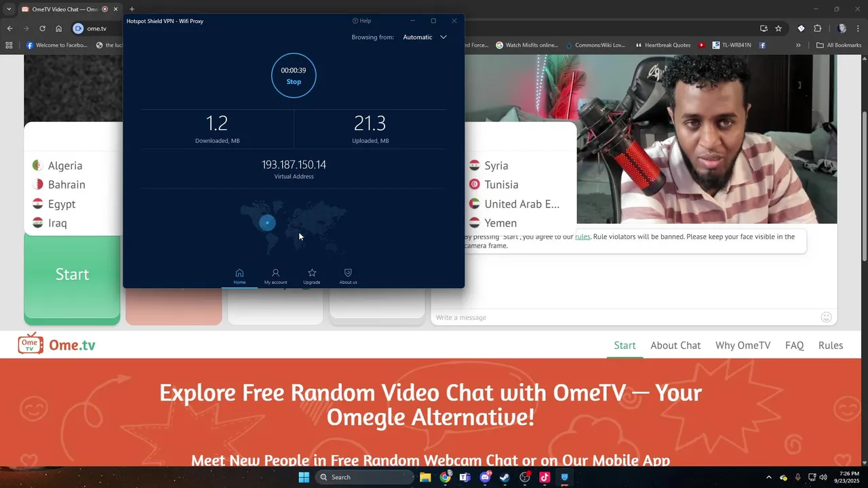This screenshot has height=488, width=868.
Task: Open the rules link in chat notice
Action: (583, 237)
